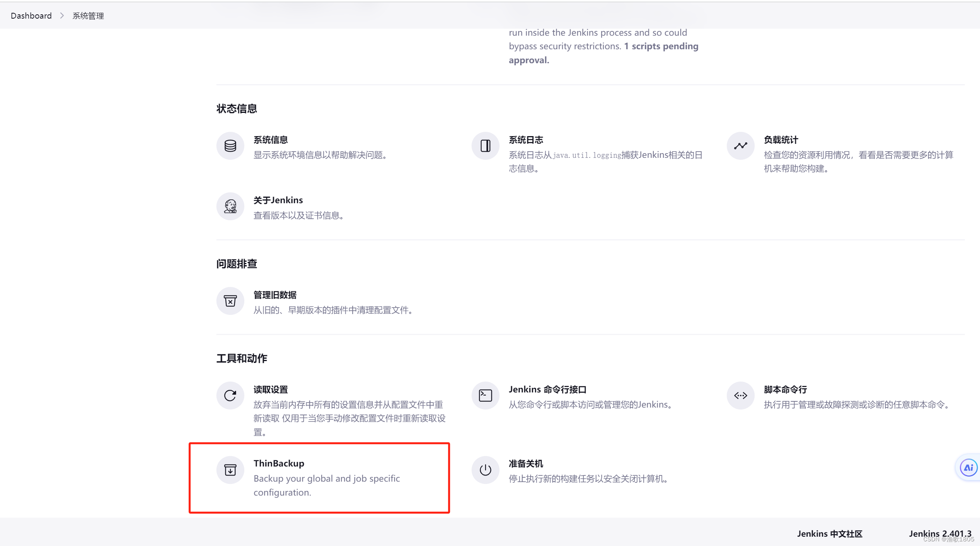Open 脚本命令行 title link
980x546 pixels.
coord(785,389)
